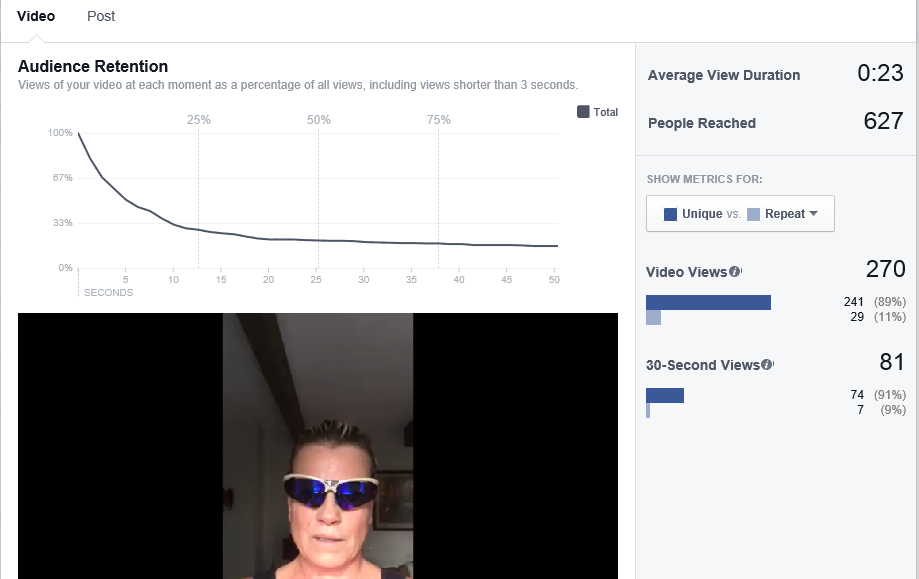
Task: Switch to the Post tab
Action: coord(101,16)
